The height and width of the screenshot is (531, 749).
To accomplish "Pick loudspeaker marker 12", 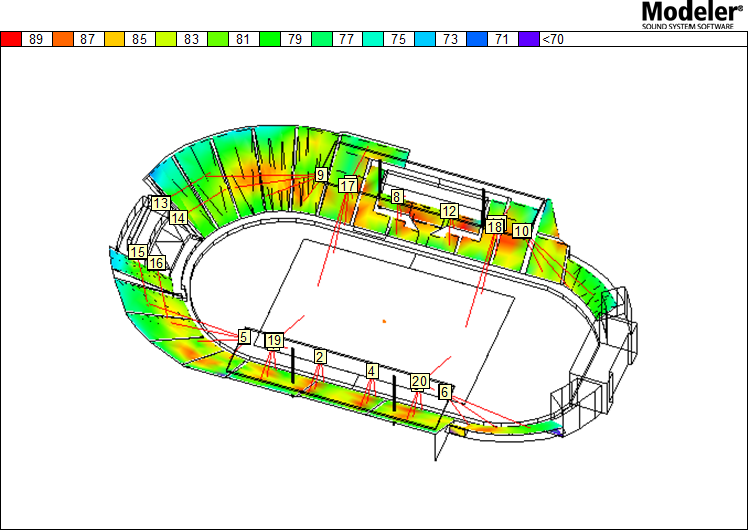I will tap(449, 211).
